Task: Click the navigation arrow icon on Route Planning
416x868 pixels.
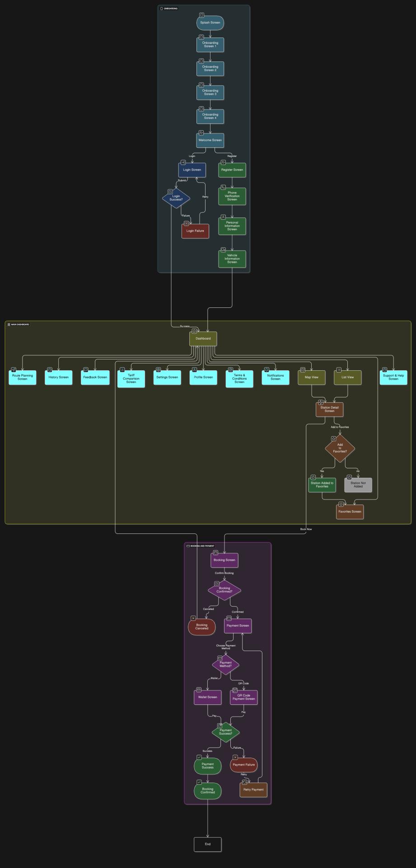Action: coord(14,370)
